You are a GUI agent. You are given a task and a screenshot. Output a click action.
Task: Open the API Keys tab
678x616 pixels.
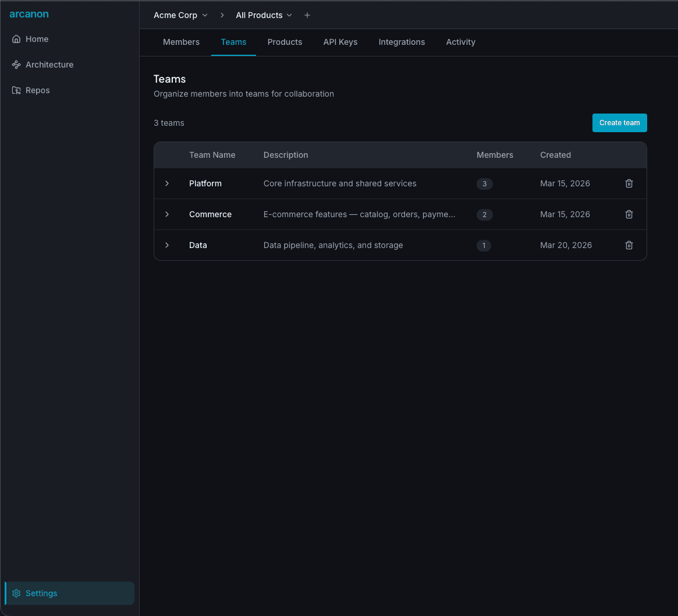click(340, 42)
